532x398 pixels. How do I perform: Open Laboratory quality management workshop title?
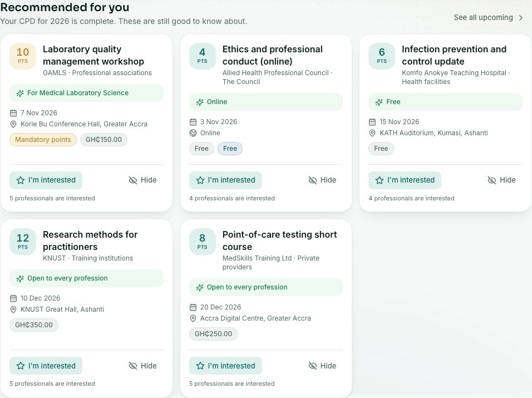[93, 55]
